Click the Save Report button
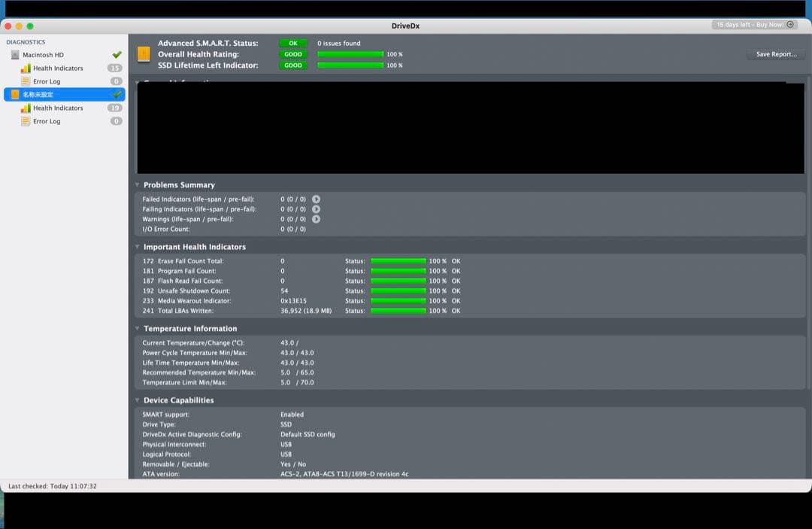Image resolution: width=812 pixels, height=529 pixels. point(776,54)
